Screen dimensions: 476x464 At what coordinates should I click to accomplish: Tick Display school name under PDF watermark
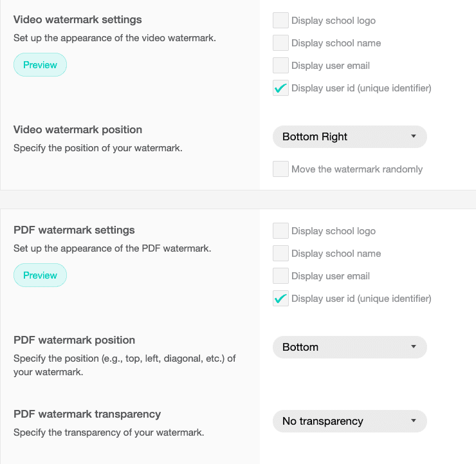[x=280, y=254]
